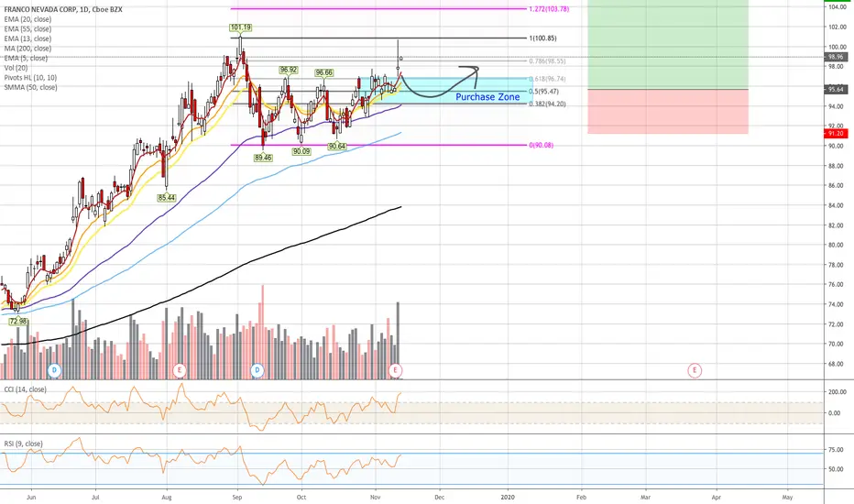Select the 1(100.85) Fibonacci level label
The height and width of the screenshot is (504, 854).
pos(543,38)
